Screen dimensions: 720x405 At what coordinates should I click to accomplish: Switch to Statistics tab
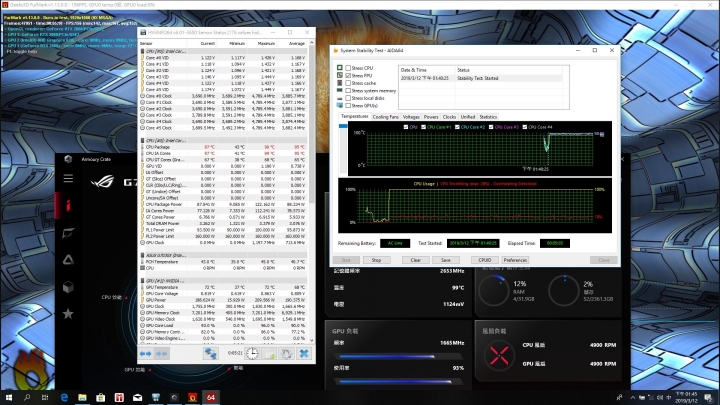pos(488,117)
